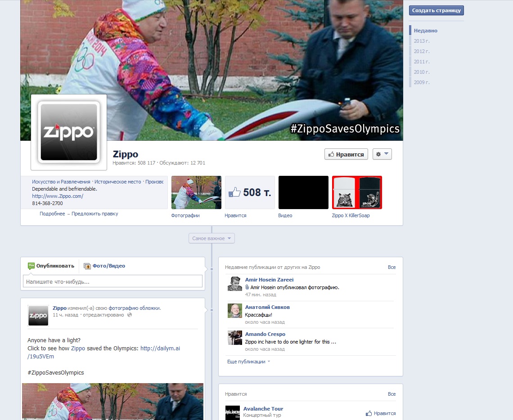This screenshot has height=420, width=513.
Task: Open Amir Hosein Zareei's profile name
Action: tap(269, 280)
